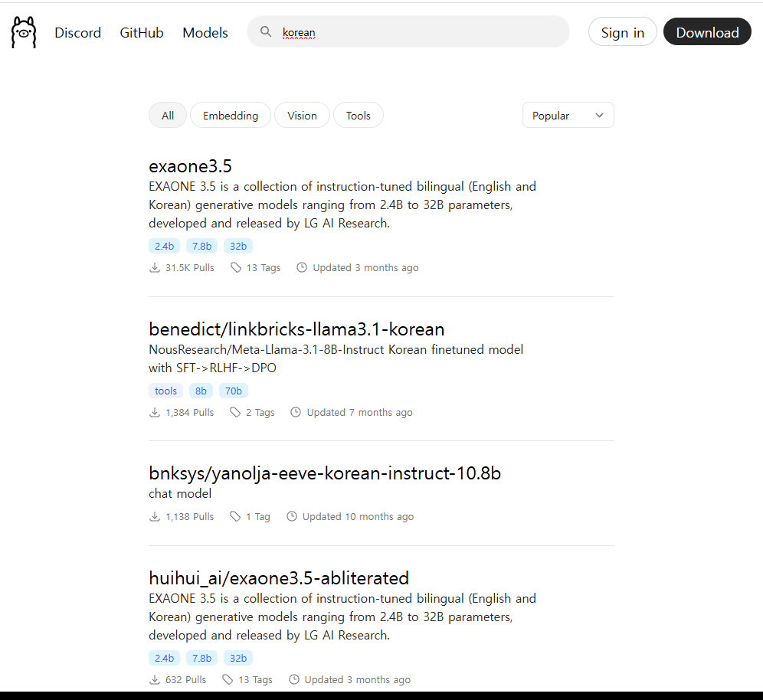Click the download icon beside 1,138 Pulls
Screen dimensions: 763x700
pyautogui.click(x=154, y=517)
